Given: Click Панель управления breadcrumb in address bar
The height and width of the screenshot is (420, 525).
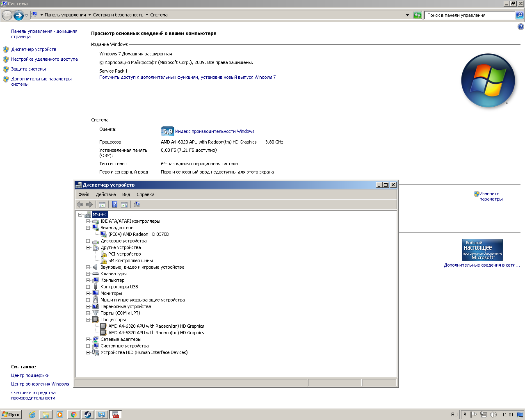Looking at the screenshot, I should [x=65, y=15].
